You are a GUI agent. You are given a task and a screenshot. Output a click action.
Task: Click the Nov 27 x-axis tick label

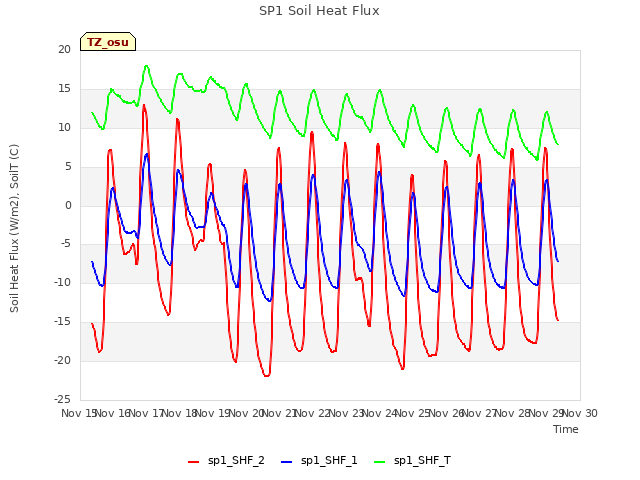[x=480, y=413]
